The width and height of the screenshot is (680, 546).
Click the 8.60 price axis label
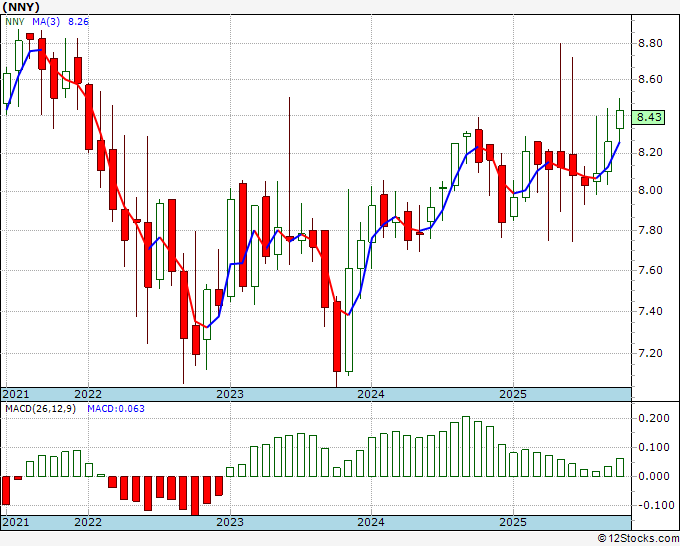650,79
